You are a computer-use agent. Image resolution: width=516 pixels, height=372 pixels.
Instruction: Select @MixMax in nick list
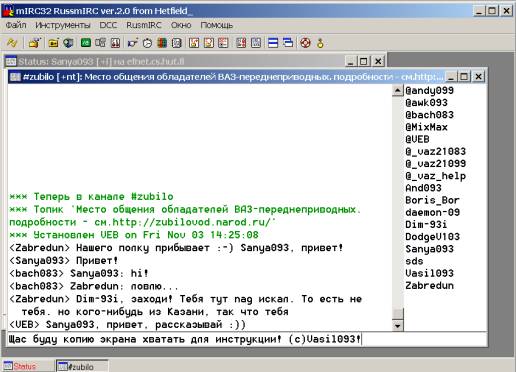426,127
